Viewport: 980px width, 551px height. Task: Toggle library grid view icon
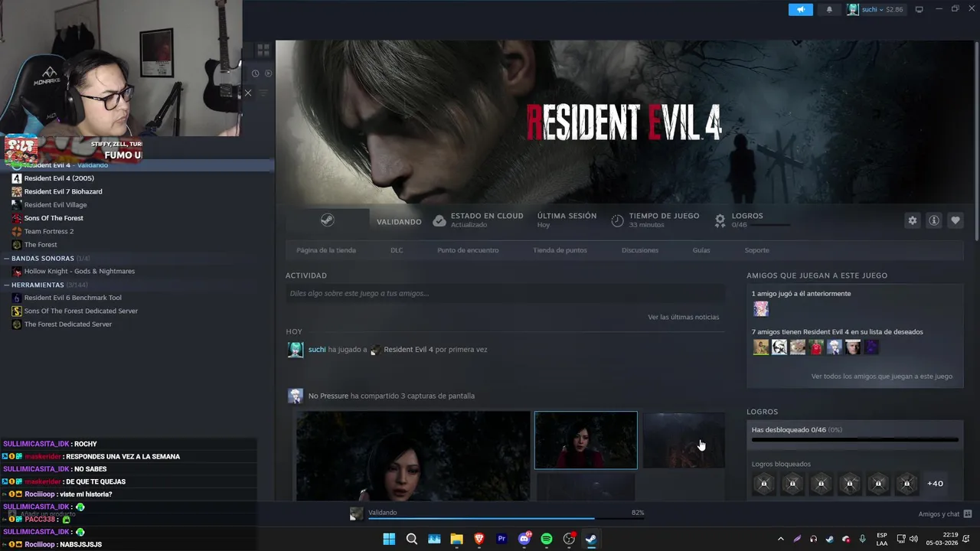(x=263, y=50)
